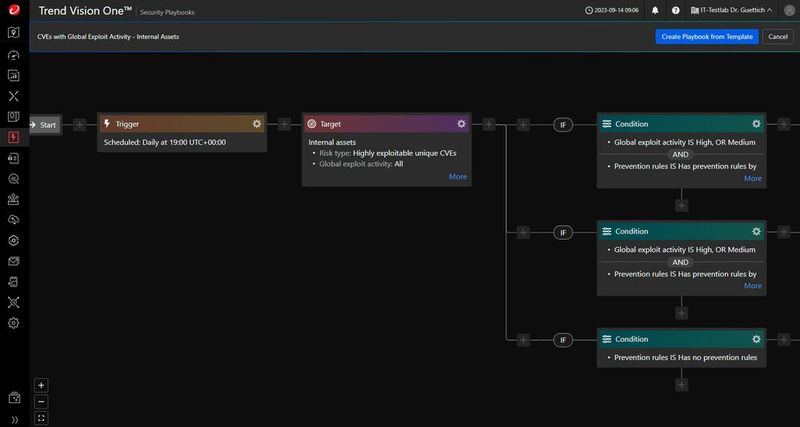Open the Target node settings gear

pyautogui.click(x=461, y=124)
